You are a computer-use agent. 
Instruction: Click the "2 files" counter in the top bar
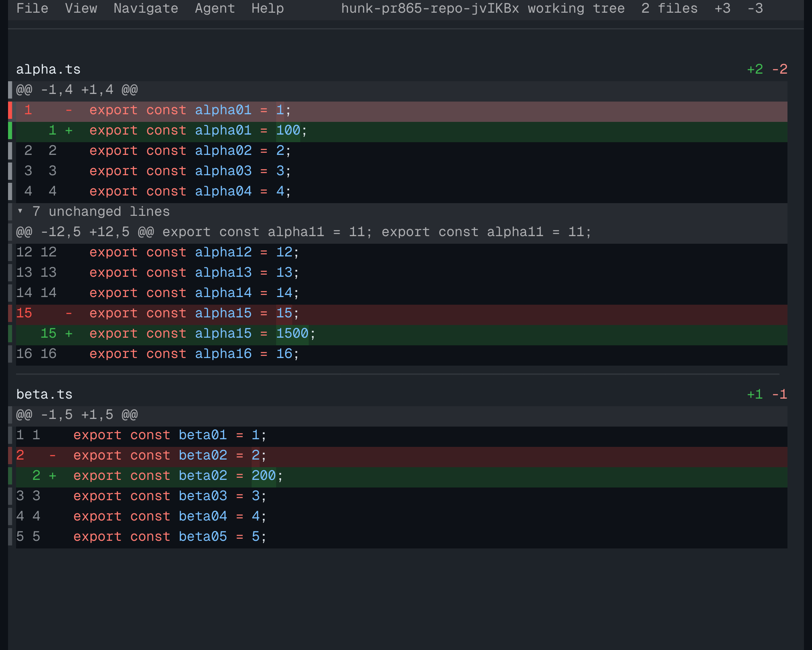pyautogui.click(x=669, y=8)
